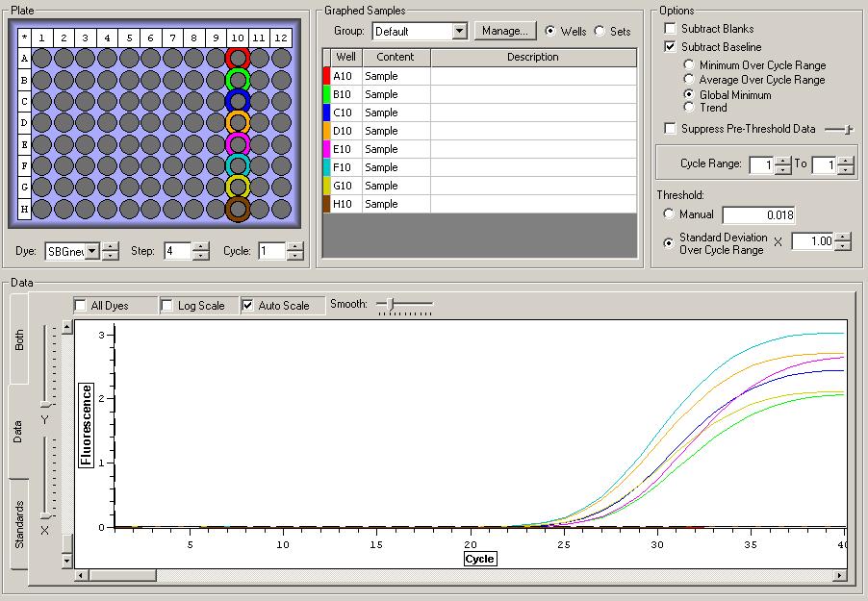Image resolution: width=868 pixels, height=601 pixels.
Task: Click cyan color swatch for F10
Action: tap(326, 167)
